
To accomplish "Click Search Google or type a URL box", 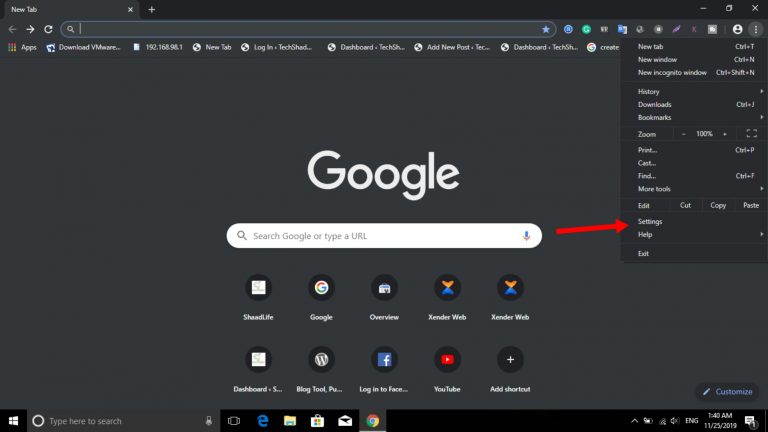I will click(384, 236).
